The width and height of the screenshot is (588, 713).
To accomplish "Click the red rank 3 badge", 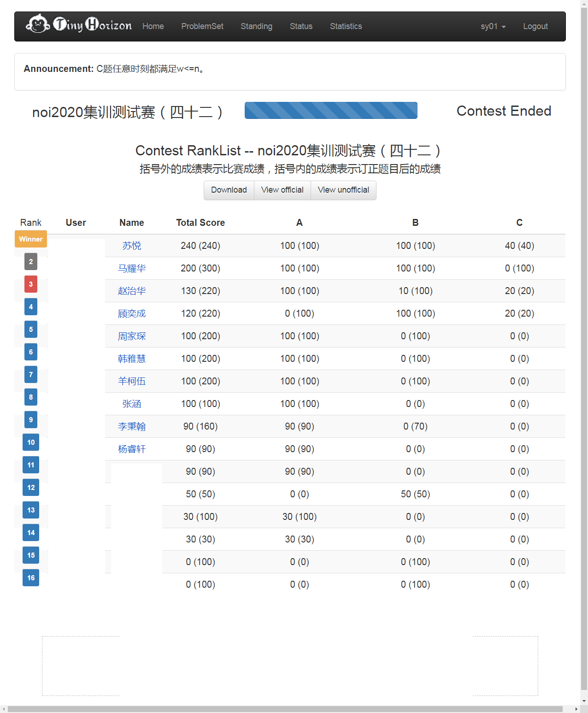I will 30,284.
